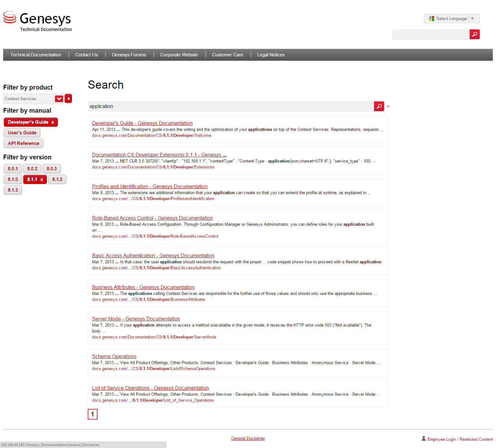Image resolution: width=496 pixels, height=448 pixels.
Task: Open Genesys Forums in the navigation bar
Action: [129, 55]
